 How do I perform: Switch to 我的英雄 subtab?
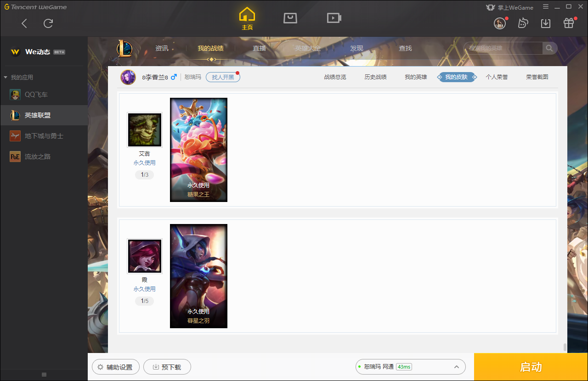coord(416,77)
